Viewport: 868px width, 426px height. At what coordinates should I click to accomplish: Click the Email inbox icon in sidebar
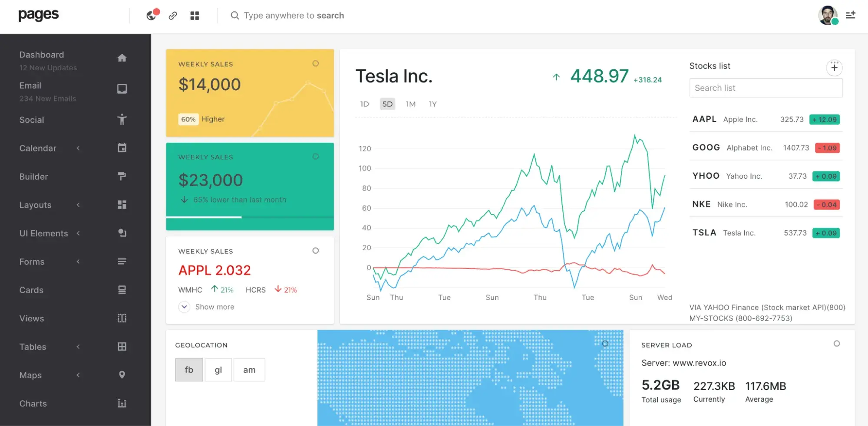[x=122, y=88]
